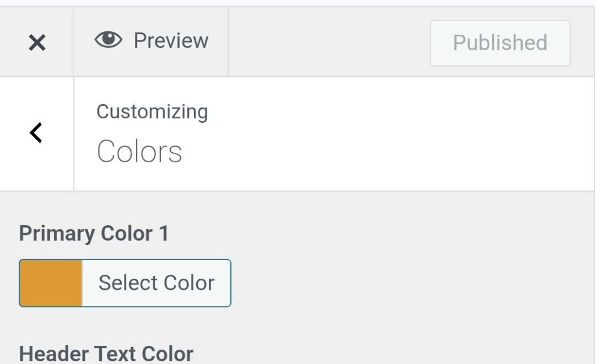Click the Primary Color 1 label

(94, 234)
